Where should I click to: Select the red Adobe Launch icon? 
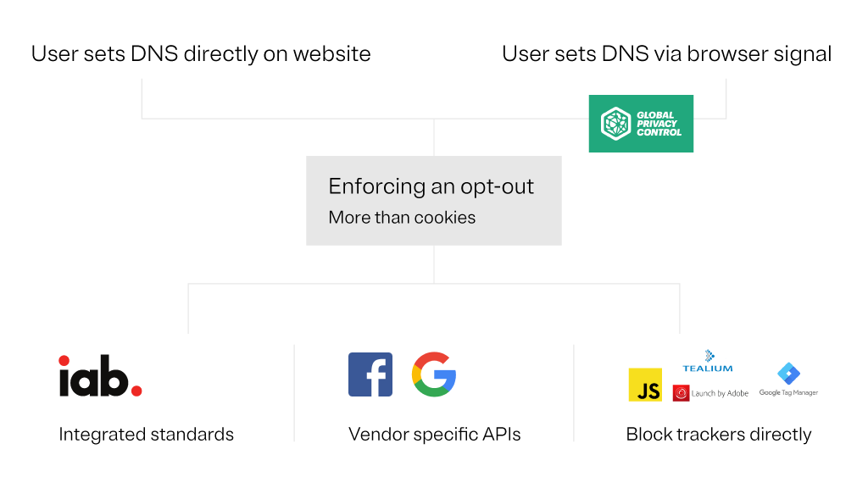coord(681,393)
